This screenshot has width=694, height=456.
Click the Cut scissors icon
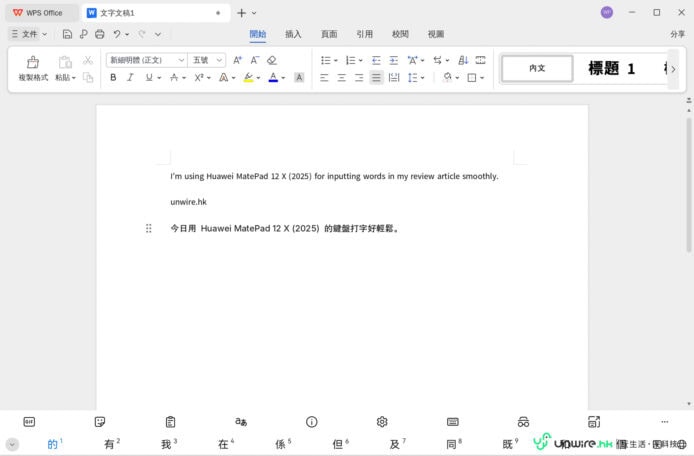click(x=88, y=60)
